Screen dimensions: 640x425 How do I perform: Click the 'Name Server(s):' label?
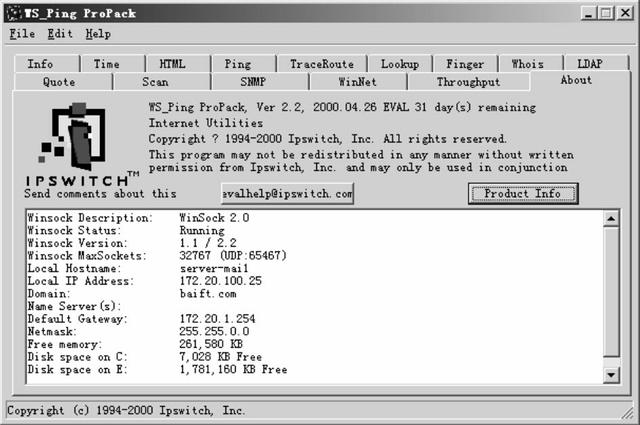tap(74, 307)
